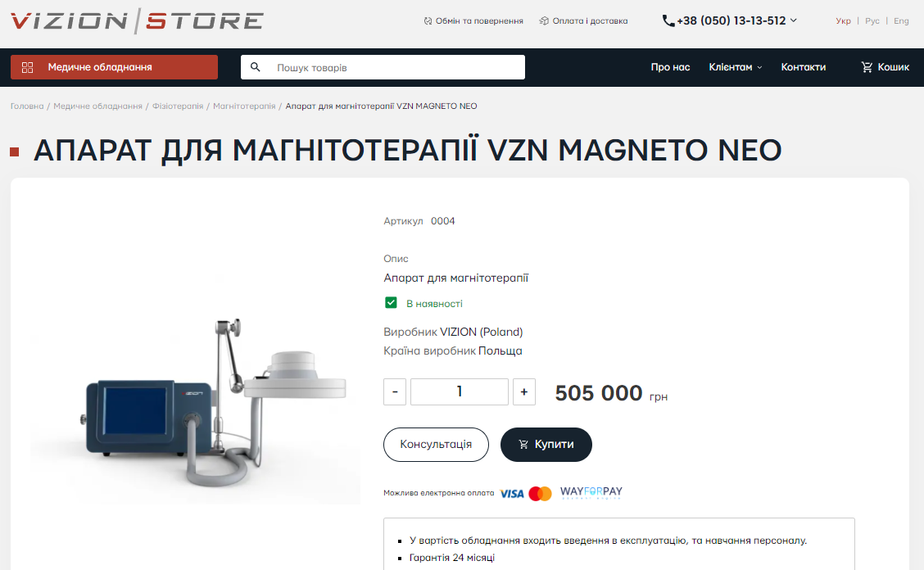Increase quantity with the plus button

(524, 392)
